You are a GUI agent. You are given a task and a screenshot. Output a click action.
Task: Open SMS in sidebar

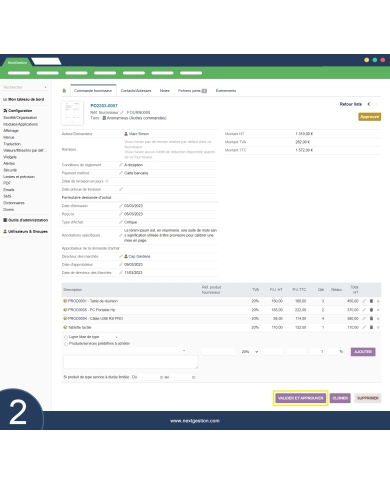7,196
